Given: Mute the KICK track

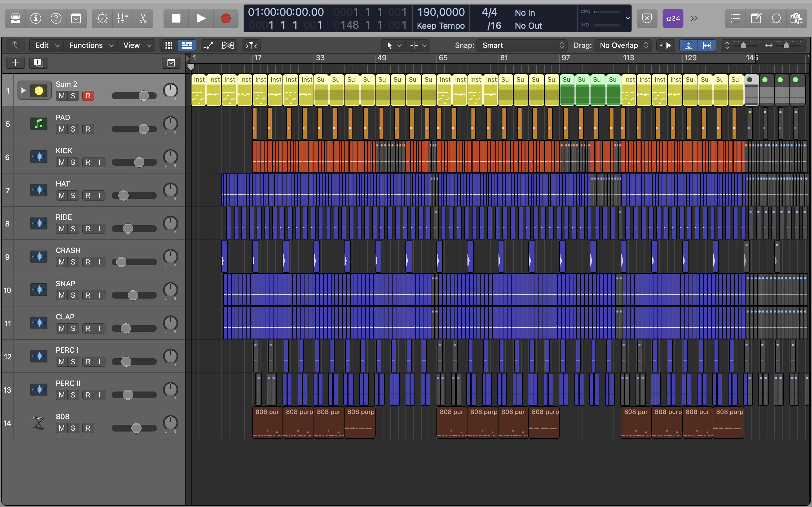Looking at the screenshot, I should (62, 162).
